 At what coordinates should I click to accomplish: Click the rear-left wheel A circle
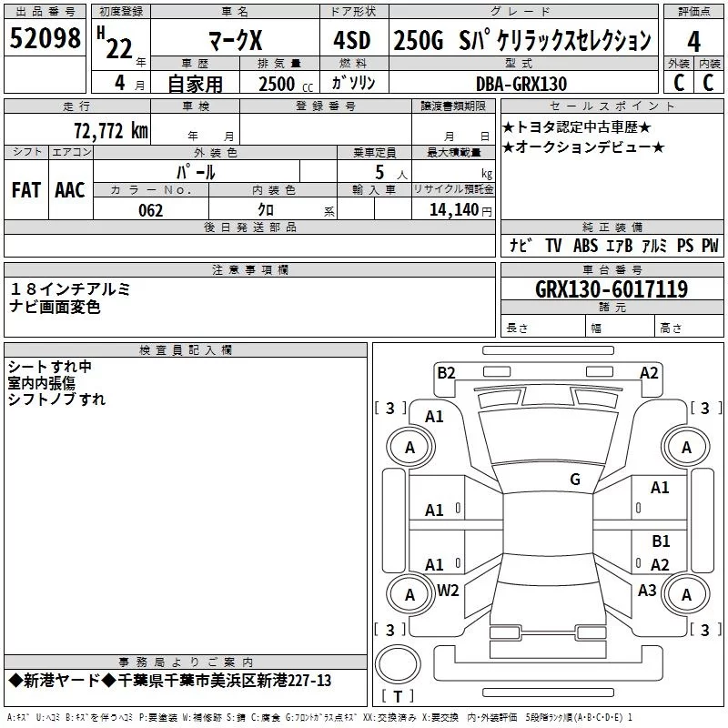point(410,594)
